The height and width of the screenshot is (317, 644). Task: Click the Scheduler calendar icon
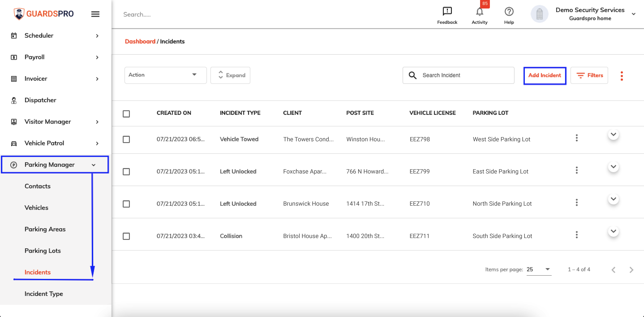(14, 36)
